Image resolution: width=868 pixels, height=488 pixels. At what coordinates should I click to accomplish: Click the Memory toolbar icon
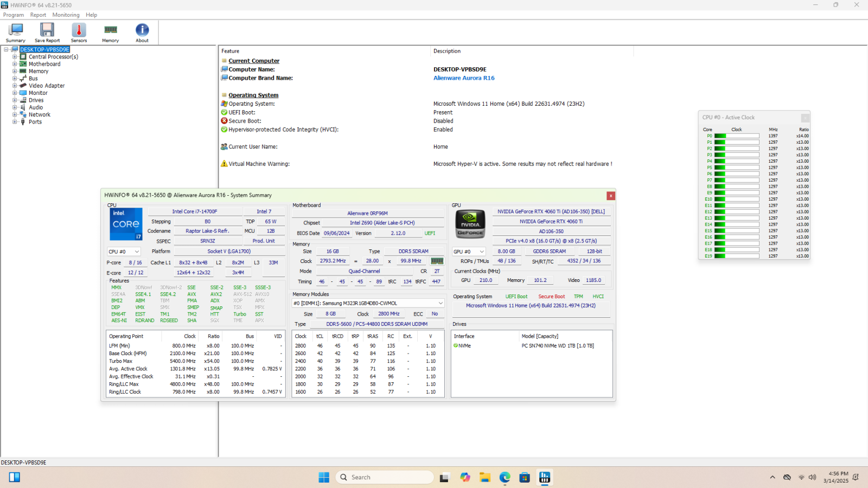click(111, 33)
